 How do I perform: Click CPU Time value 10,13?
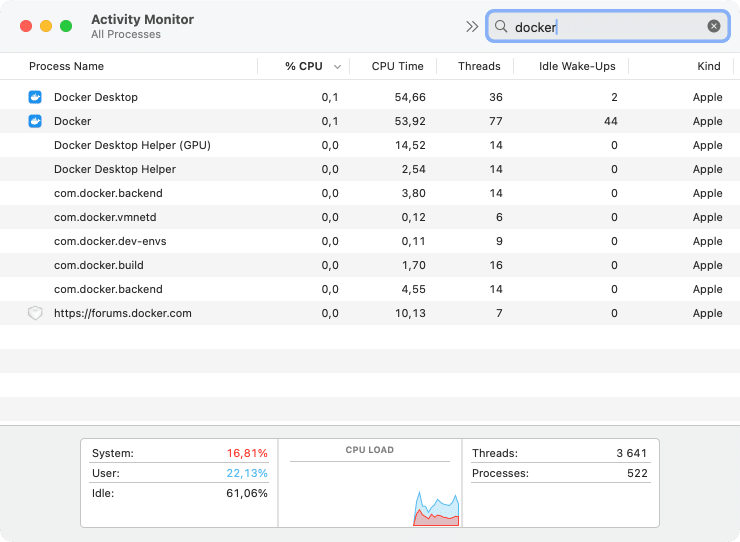point(410,313)
